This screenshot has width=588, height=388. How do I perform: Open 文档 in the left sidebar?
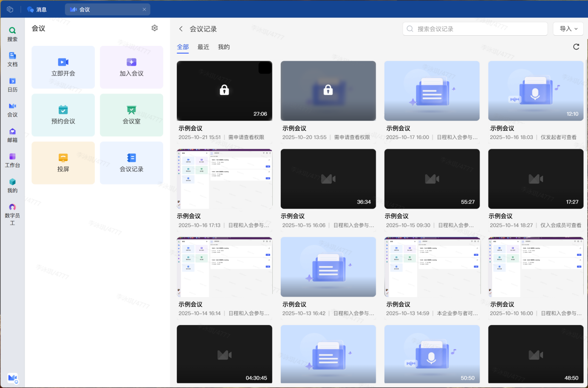[x=12, y=59]
